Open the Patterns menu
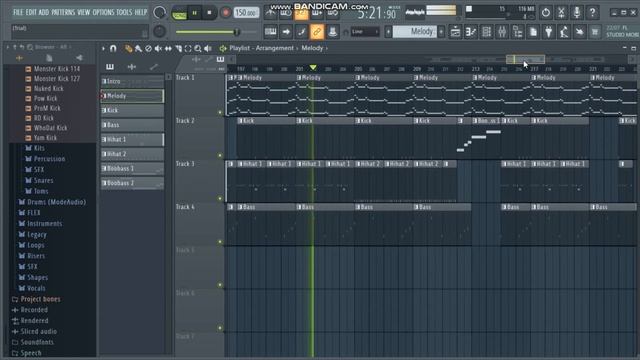The image size is (640, 360). [63, 12]
